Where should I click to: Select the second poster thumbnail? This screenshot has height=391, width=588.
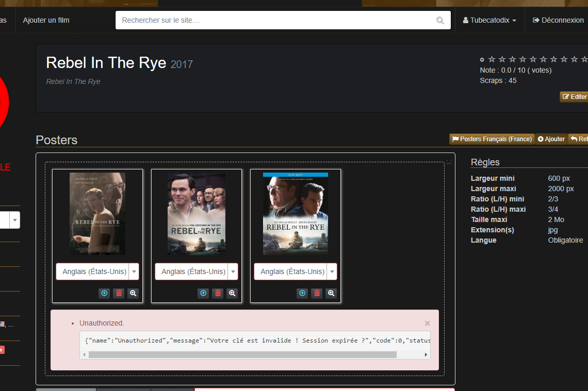point(197,213)
